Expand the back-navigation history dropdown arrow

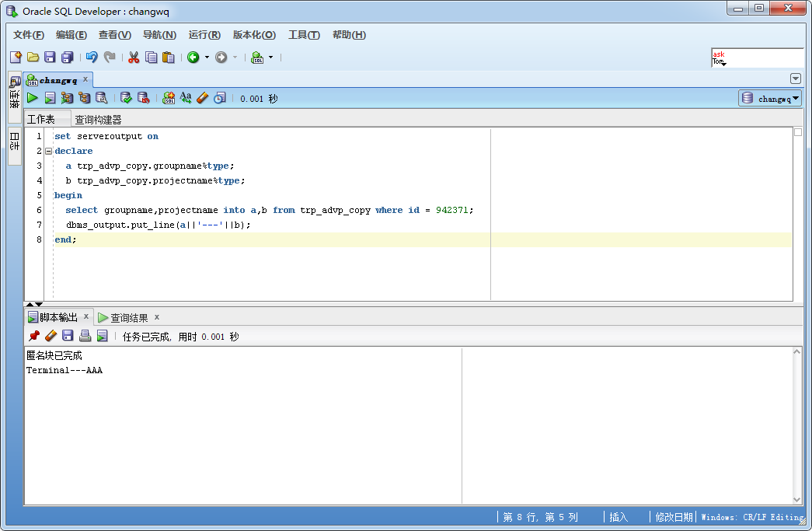[x=207, y=57]
